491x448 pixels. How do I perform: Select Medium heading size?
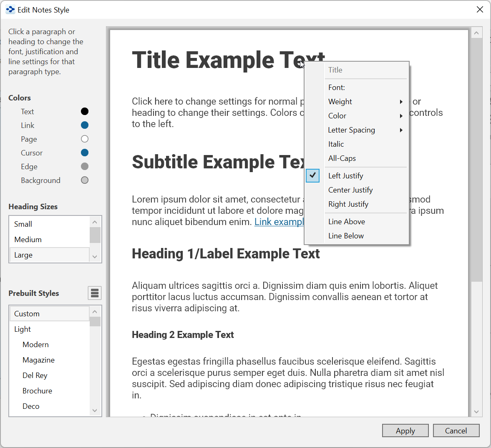click(28, 240)
